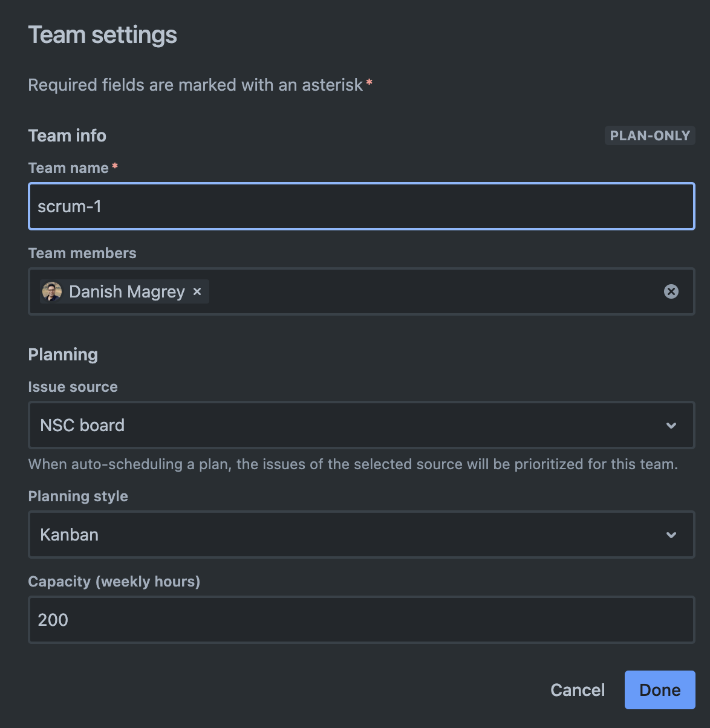Click the Team name label
This screenshot has height=728, width=710.
(x=68, y=168)
